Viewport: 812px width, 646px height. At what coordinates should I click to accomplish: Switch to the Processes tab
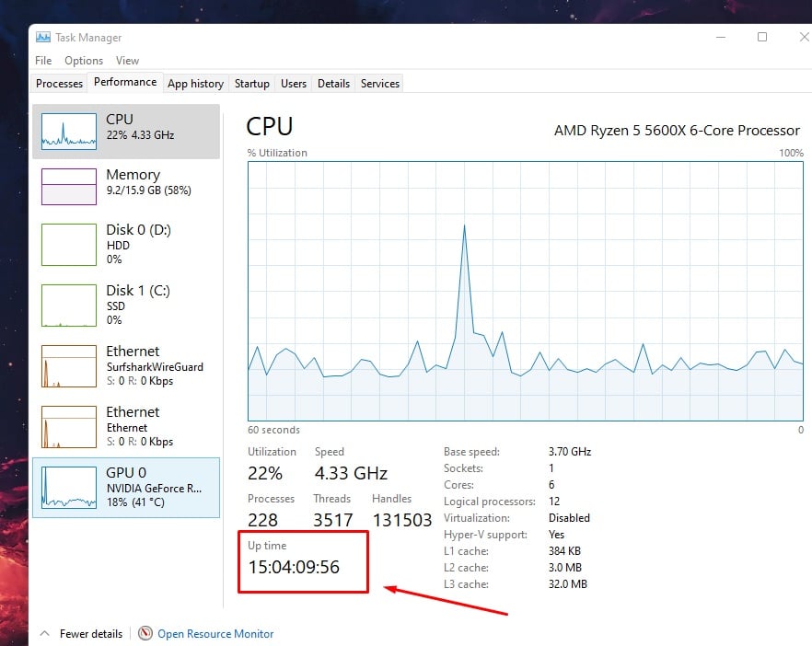(x=59, y=84)
